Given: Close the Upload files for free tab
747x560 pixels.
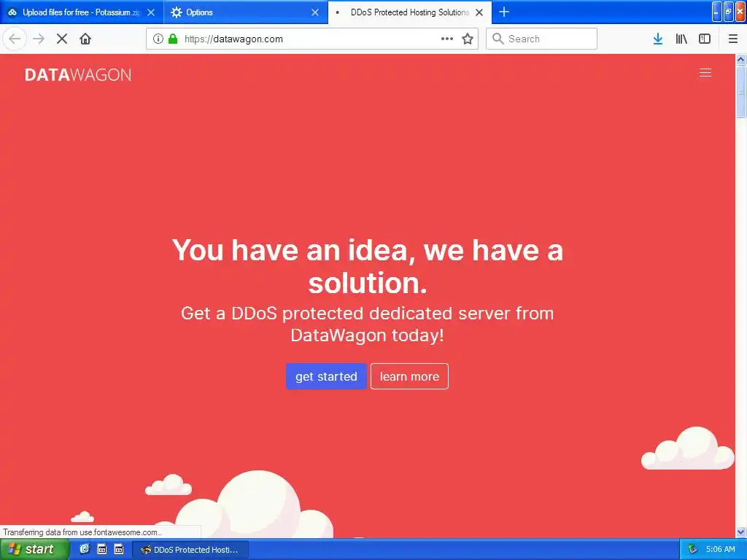Looking at the screenshot, I should (x=151, y=12).
